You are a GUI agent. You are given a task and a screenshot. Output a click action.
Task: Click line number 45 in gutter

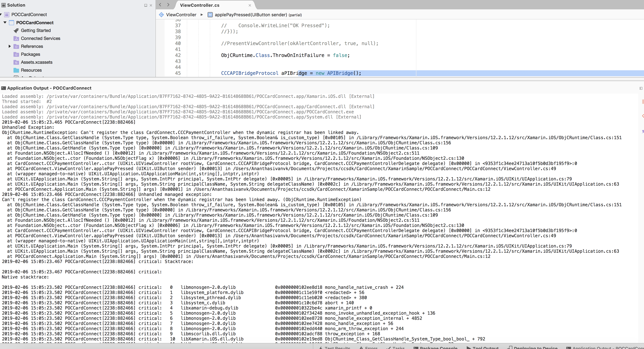[x=178, y=73]
